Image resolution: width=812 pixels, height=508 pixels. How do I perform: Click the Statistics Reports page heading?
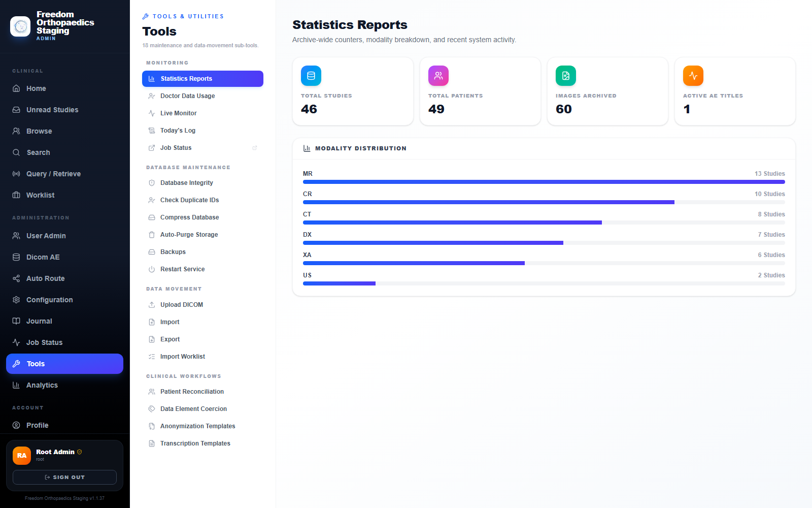[350, 25]
